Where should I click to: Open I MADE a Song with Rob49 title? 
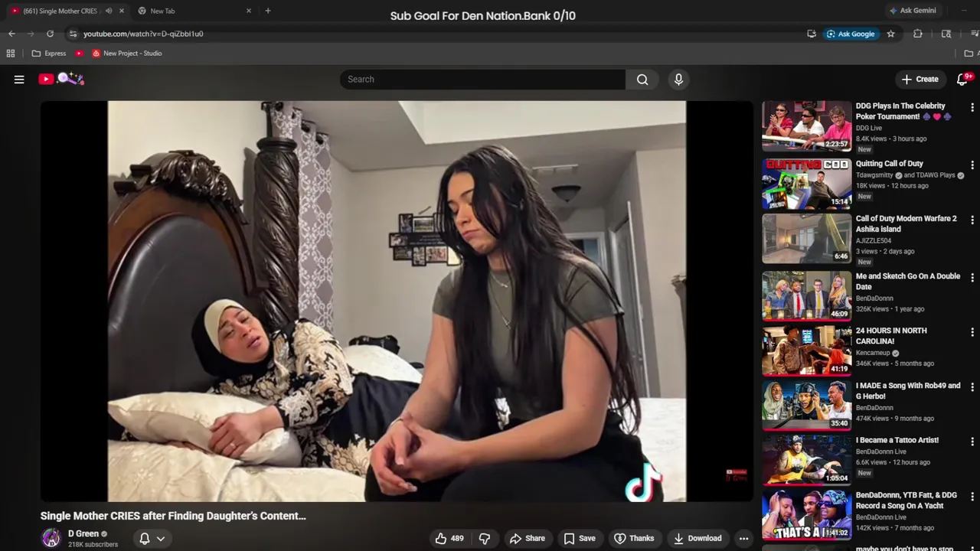[x=907, y=391]
